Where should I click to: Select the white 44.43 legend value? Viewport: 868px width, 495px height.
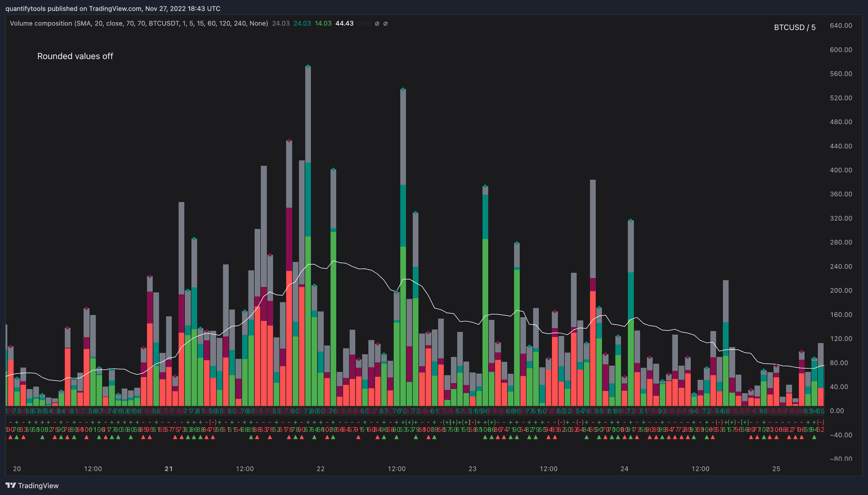(344, 24)
